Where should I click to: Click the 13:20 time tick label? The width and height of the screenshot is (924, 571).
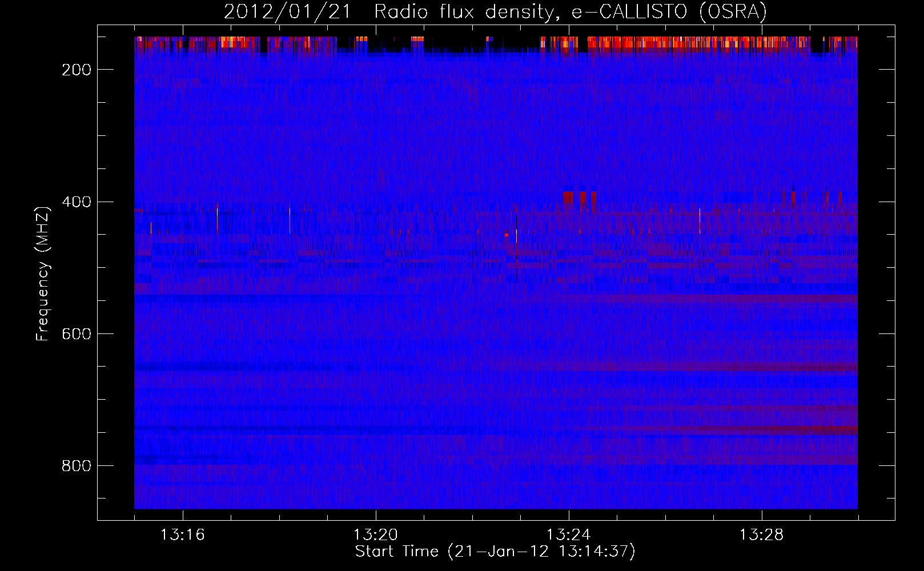(376, 535)
